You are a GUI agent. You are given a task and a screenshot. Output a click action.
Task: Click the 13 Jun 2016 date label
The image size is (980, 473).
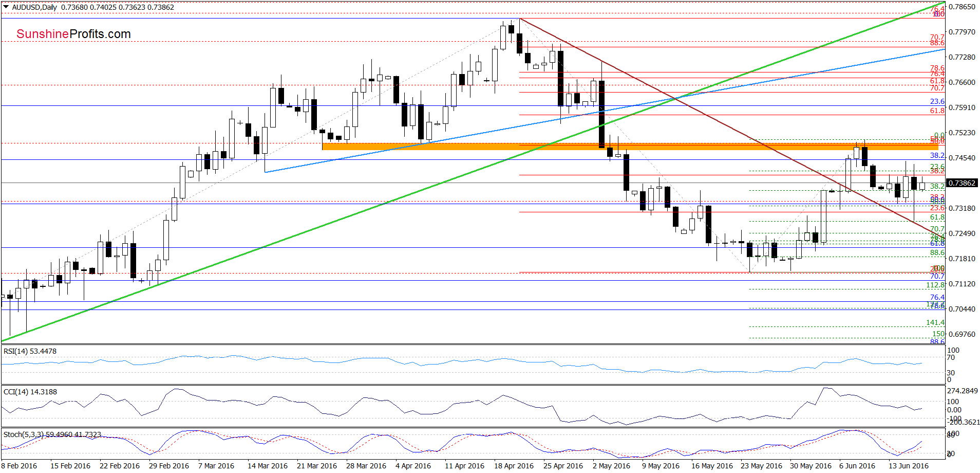click(x=909, y=466)
